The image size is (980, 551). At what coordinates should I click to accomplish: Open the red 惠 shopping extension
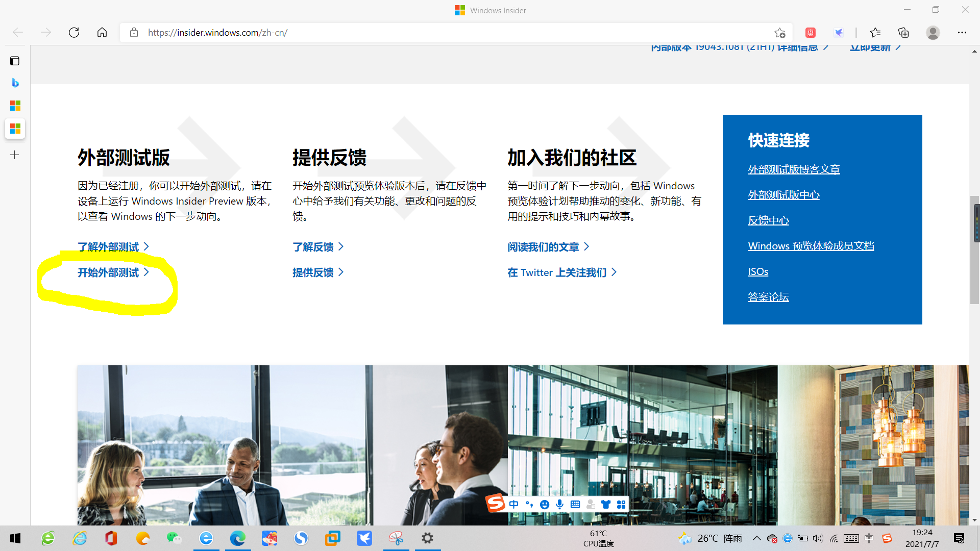(811, 33)
